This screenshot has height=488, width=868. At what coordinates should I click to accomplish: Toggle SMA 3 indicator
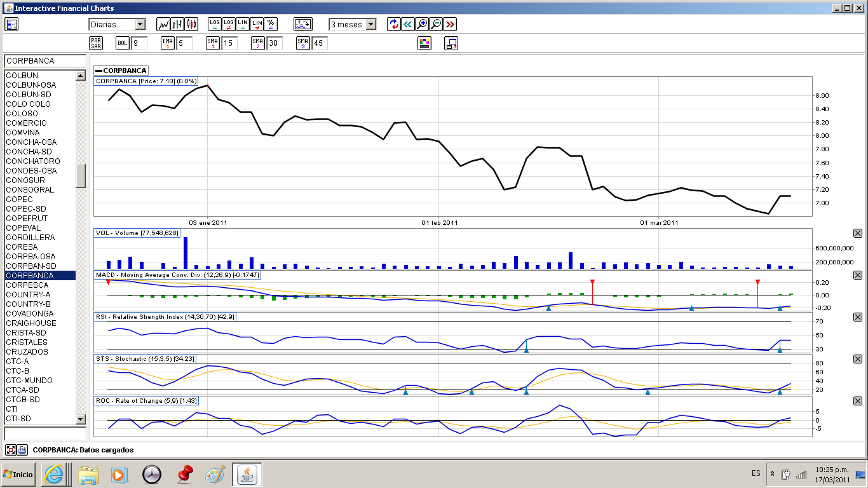[303, 43]
